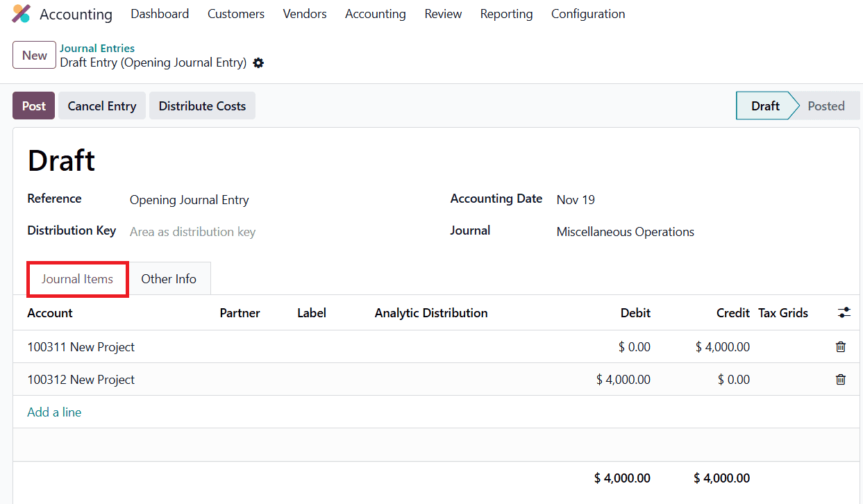The height and width of the screenshot is (504, 863).
Task: Open the Distribution Key selector
Action: coord(192,231)
